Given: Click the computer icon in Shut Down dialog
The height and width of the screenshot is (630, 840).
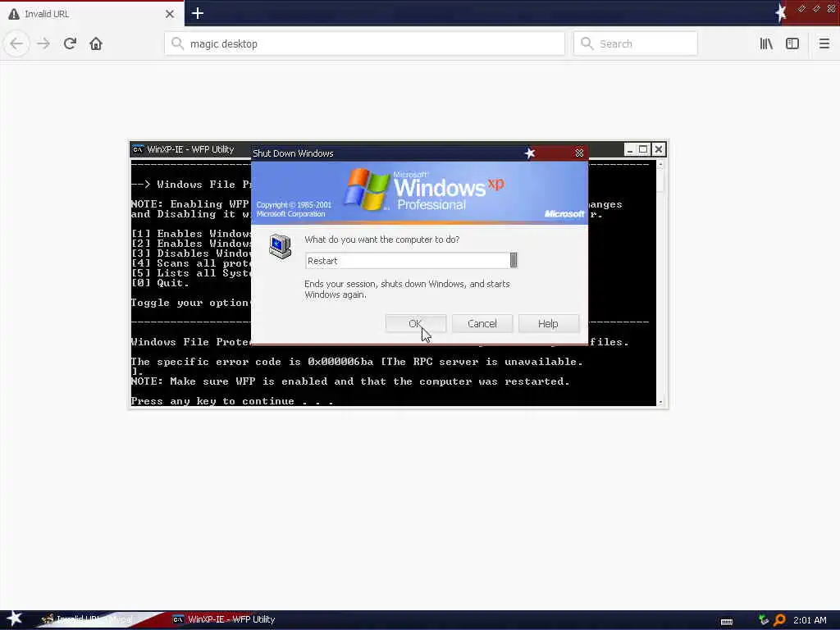Looking at the screenshot, I should pyautogui.click(x=281, y=246).
